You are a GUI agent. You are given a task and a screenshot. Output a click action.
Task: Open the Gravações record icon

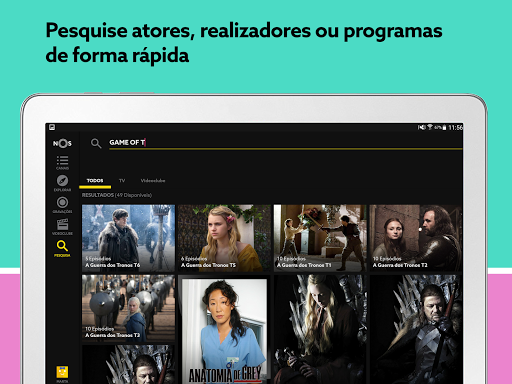pyautogui.click(x=62, y=205)
